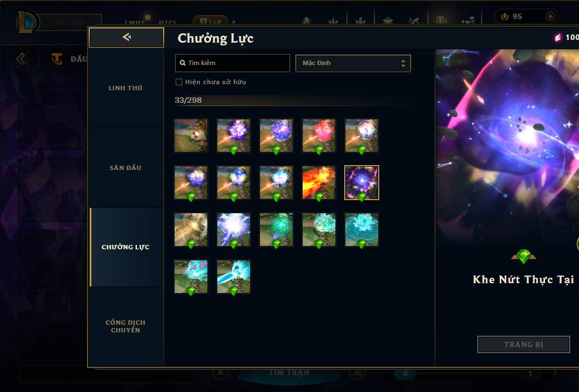The image size is (579, 392).
Task: Open the Mặc Định sort dropdown
Action: click(x=353, y=63)
